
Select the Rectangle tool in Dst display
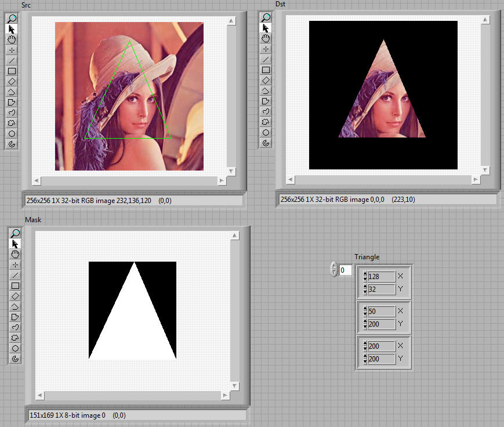pos(266,70)
